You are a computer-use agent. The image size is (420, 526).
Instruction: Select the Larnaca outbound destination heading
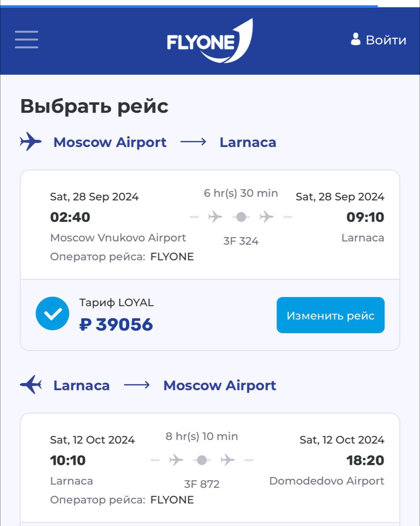[x=248, y=142]
